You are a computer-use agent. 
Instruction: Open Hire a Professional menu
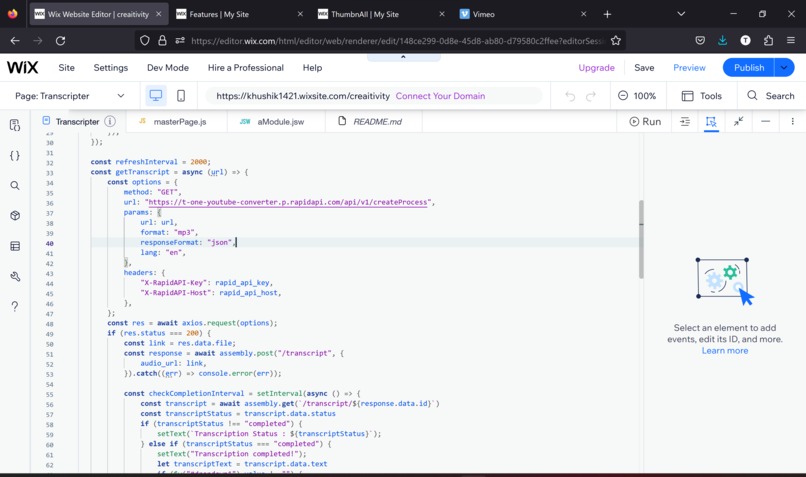point(246,68)
